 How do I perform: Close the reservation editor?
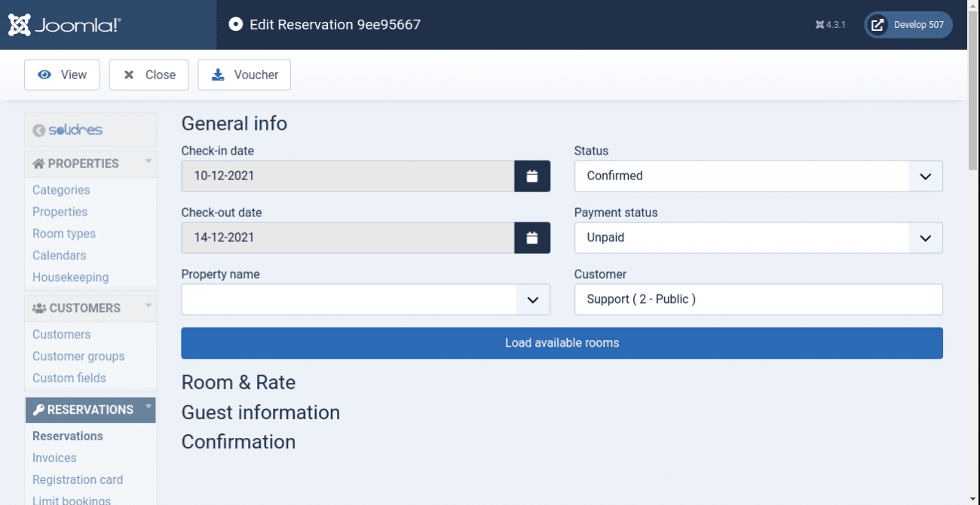[149, 75]
